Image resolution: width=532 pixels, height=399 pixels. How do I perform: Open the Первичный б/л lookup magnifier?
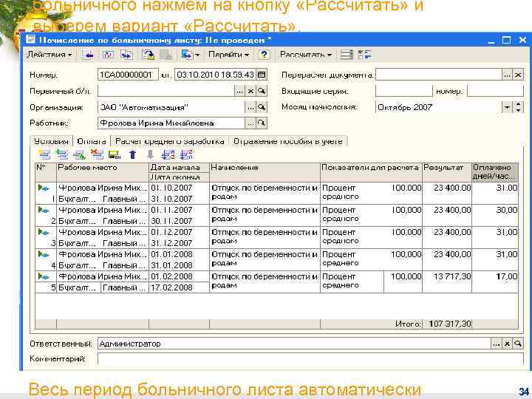tap(262, 91)
